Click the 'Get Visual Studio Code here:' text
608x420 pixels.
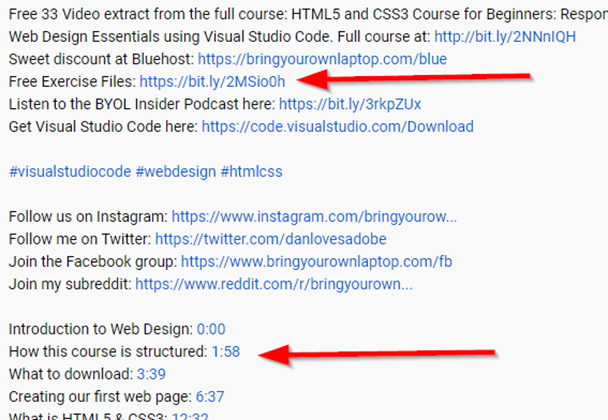tap(104, 127)
